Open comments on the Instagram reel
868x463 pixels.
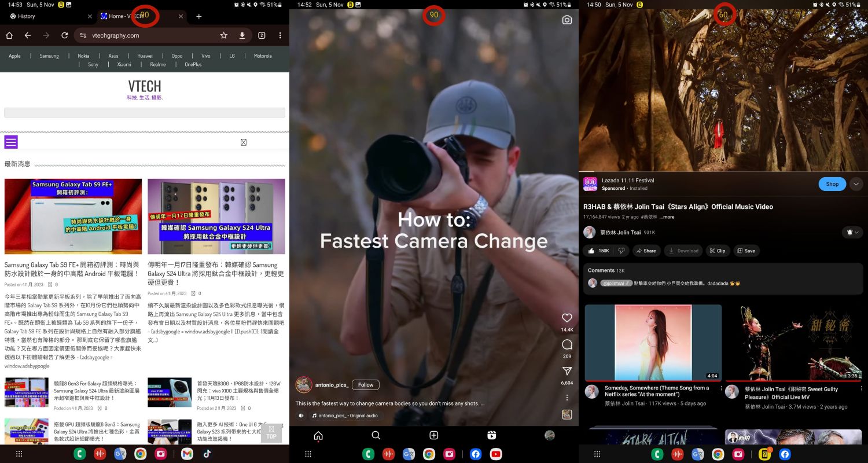(x=567, y=344)
